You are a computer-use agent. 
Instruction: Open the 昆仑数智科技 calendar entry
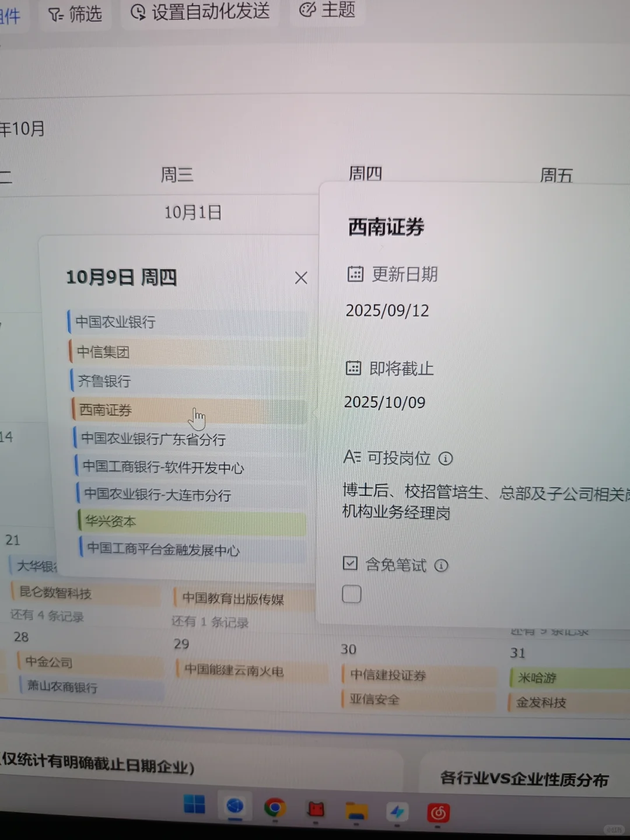tap(86, 593)
